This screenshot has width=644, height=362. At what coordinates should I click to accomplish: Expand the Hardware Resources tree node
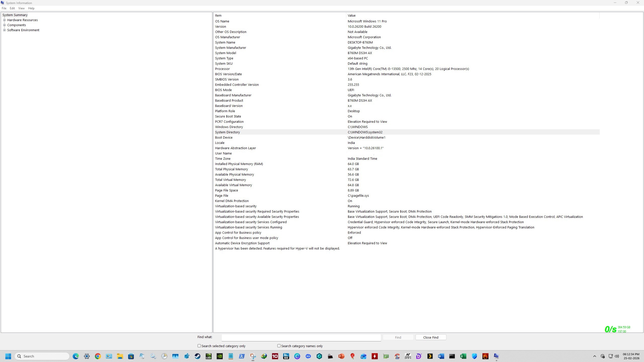(4, 20)
